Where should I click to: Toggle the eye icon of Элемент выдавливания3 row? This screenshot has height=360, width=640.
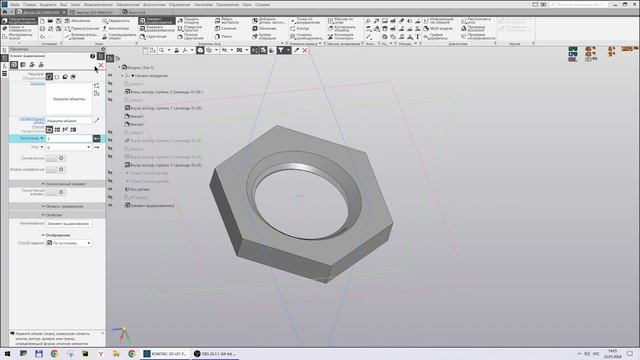(110, 205)
